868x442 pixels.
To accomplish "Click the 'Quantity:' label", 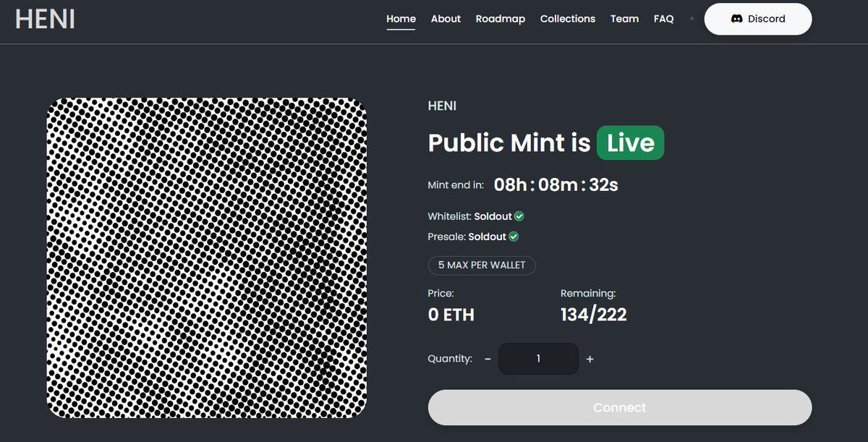I will coord(450,359).
